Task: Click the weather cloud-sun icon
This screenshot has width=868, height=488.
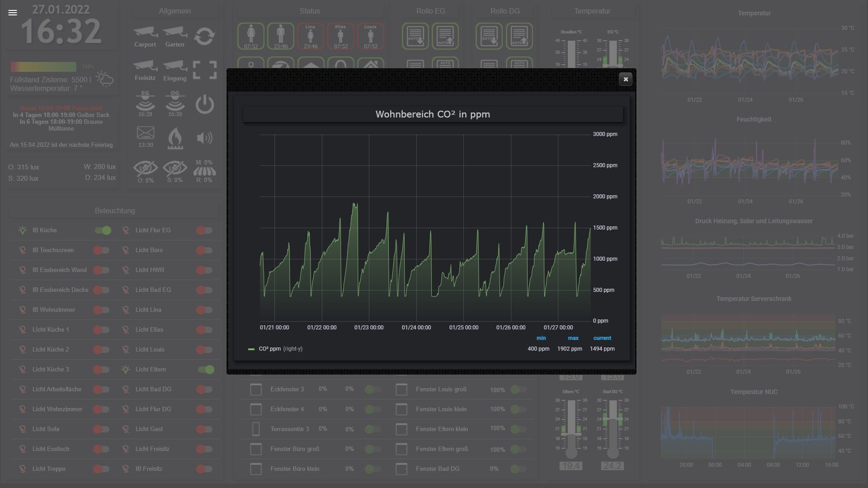Action: pos(104,79)
